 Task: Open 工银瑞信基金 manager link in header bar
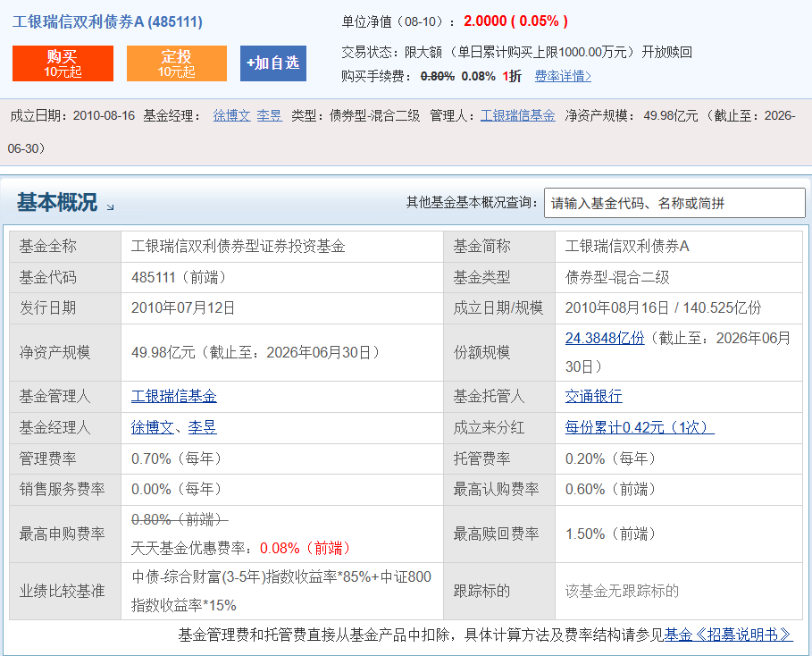(518, 115)
